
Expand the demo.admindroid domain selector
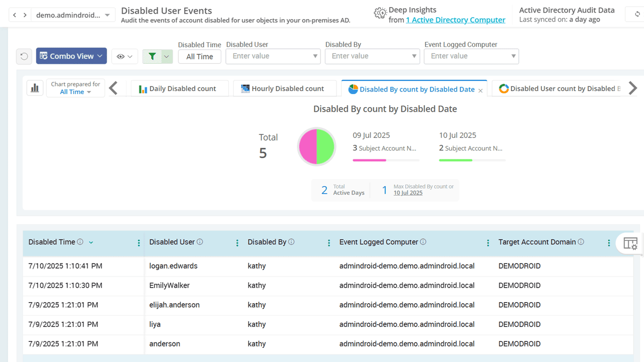point(73,15)
